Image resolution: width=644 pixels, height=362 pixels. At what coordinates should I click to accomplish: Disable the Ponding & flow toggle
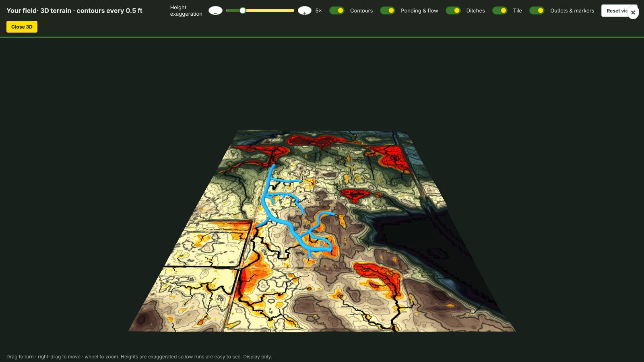[388, 10]
